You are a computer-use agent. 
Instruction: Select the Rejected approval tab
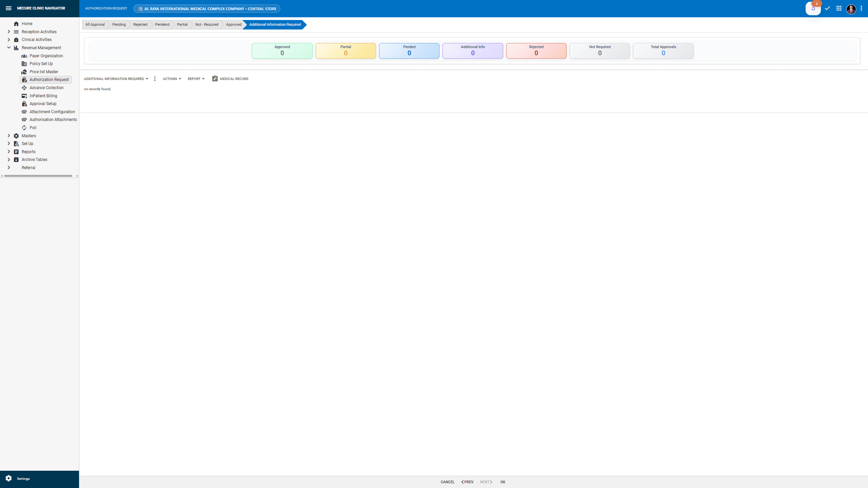coord(140,24)
